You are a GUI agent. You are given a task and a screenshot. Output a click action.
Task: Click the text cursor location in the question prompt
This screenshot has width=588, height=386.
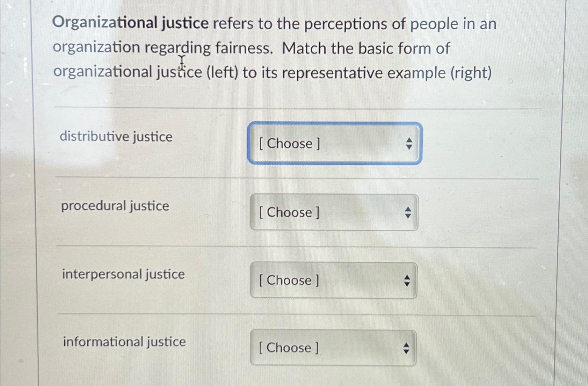(182, 62)
